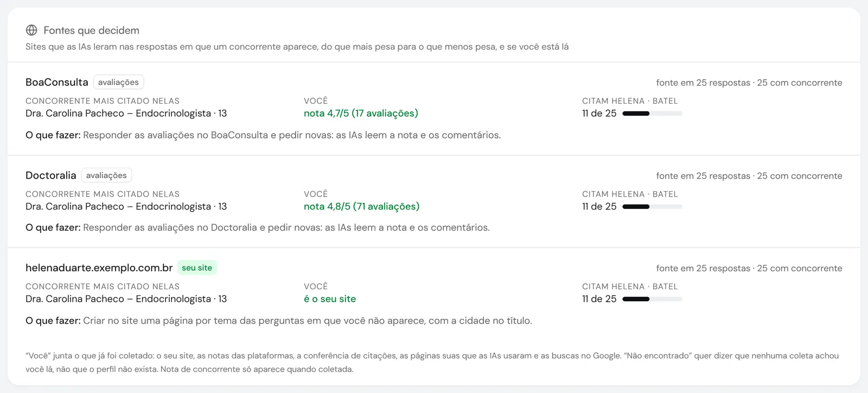
Task: Click '11 de 25' in the Doctoralia row
Action: click(x=599, y=206)
